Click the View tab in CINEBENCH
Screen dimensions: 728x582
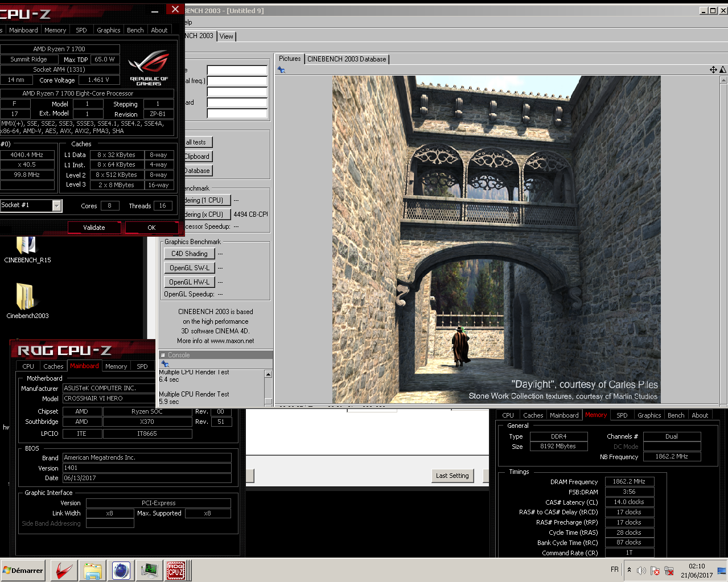227,36
